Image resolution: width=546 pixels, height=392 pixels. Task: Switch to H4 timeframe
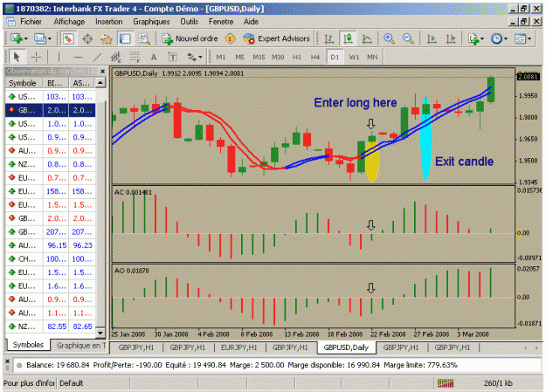pyautogui.click(x=315, y=57)
